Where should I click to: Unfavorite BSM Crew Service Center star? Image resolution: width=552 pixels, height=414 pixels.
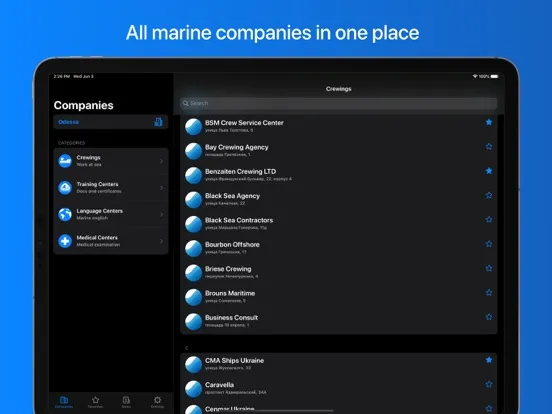coord(489,122)
